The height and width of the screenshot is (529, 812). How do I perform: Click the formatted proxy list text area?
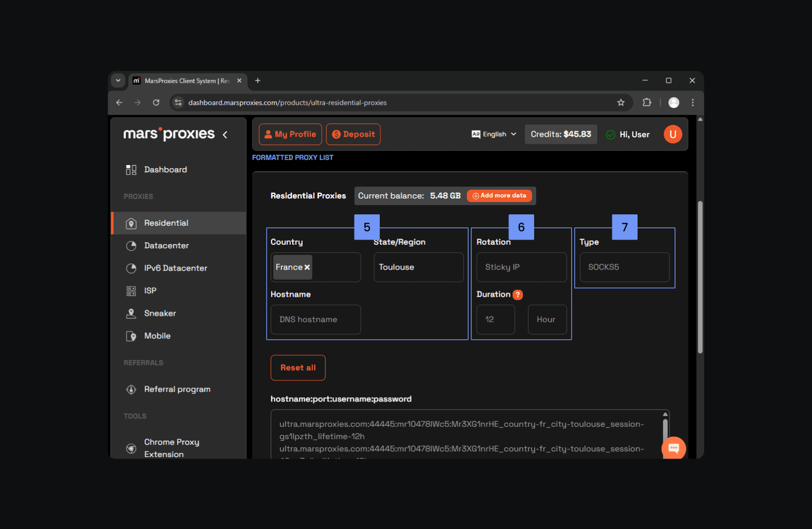tap(466, 434)
